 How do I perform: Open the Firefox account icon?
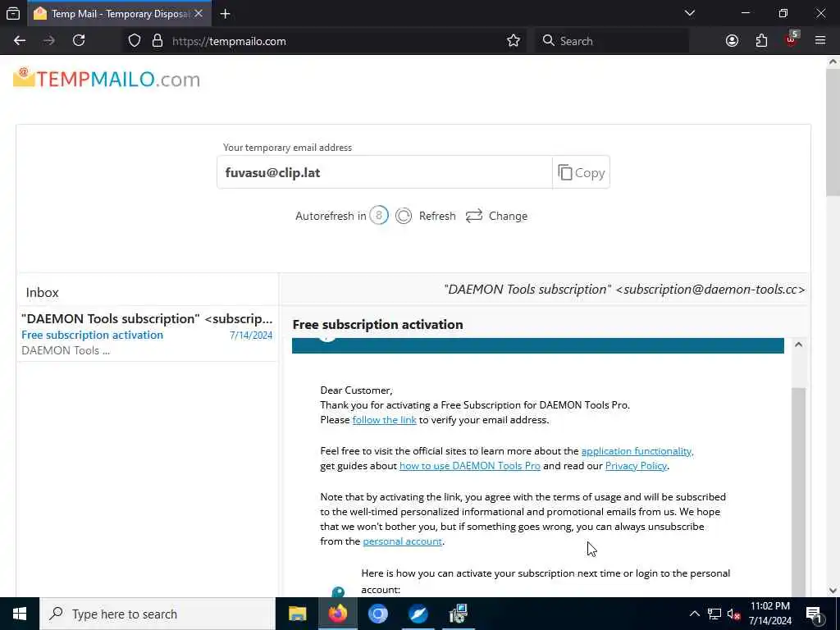[732, 41]
